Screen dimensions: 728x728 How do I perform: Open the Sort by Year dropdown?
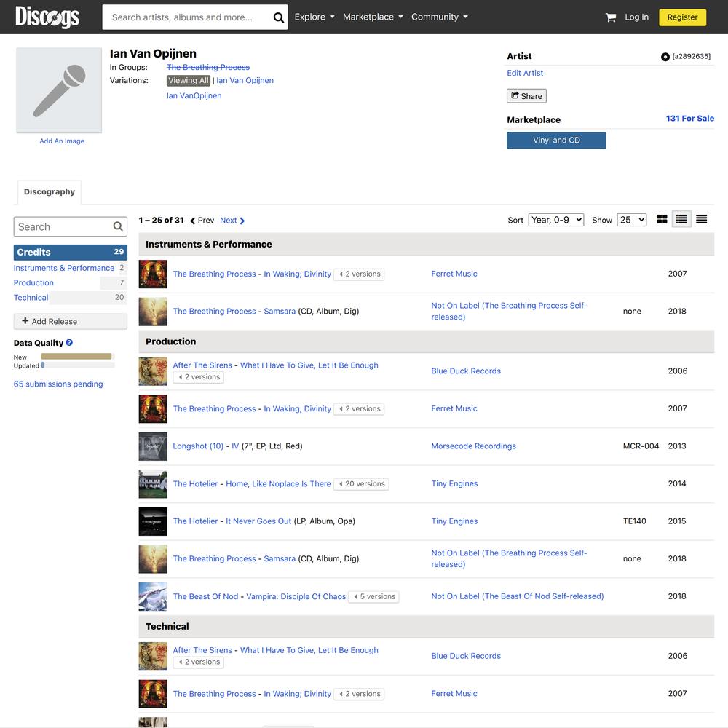coord(555,220)
